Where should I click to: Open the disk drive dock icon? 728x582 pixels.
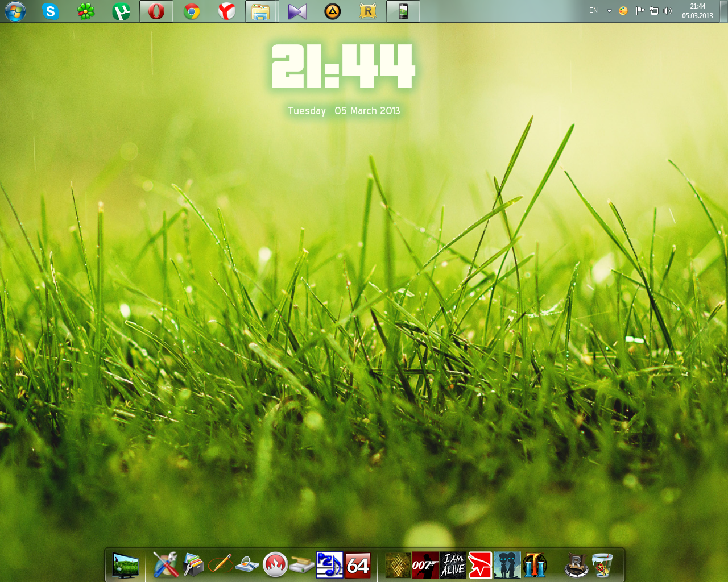(x=302, y=566)
